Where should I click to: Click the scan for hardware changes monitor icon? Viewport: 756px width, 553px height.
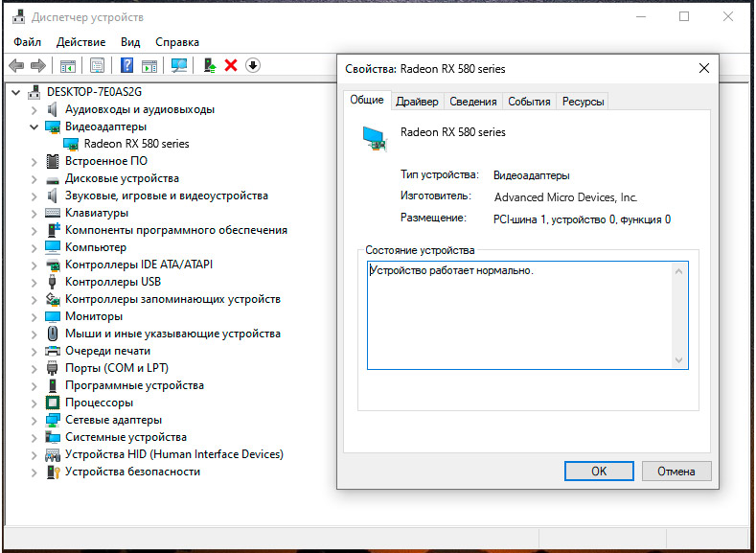point(178,65)
